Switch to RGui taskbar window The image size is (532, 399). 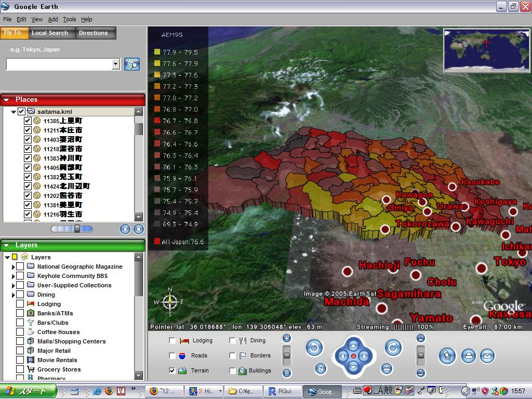point(282,391)
